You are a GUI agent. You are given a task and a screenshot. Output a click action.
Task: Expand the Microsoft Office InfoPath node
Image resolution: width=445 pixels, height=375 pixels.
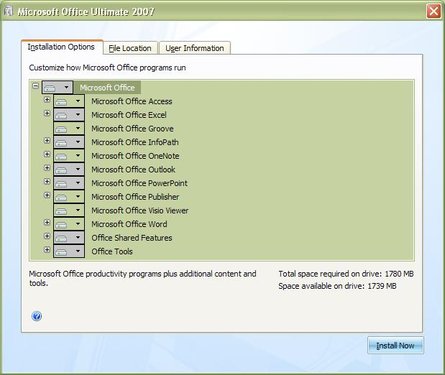(47, 141)
